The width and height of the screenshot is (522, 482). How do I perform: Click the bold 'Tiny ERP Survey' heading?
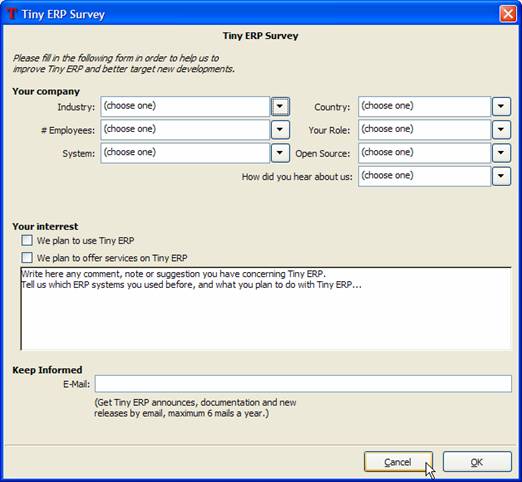[x=260, y=36]
